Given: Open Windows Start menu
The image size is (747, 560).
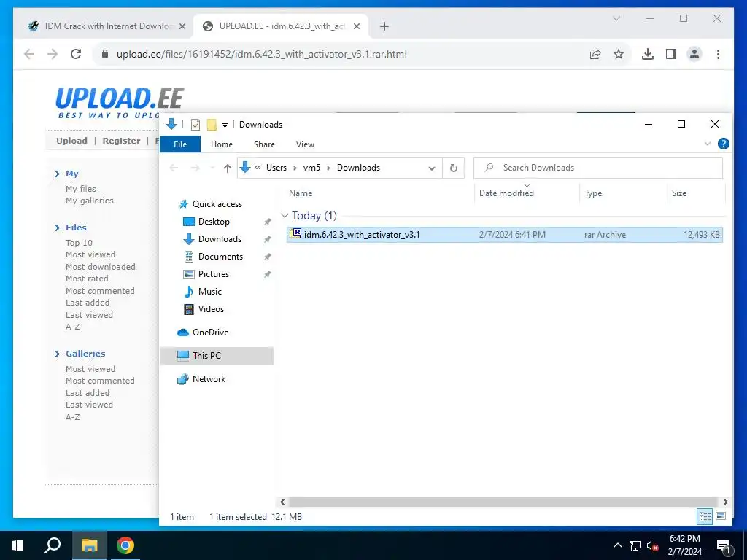Looking at the screenshot, I should 18,545.
